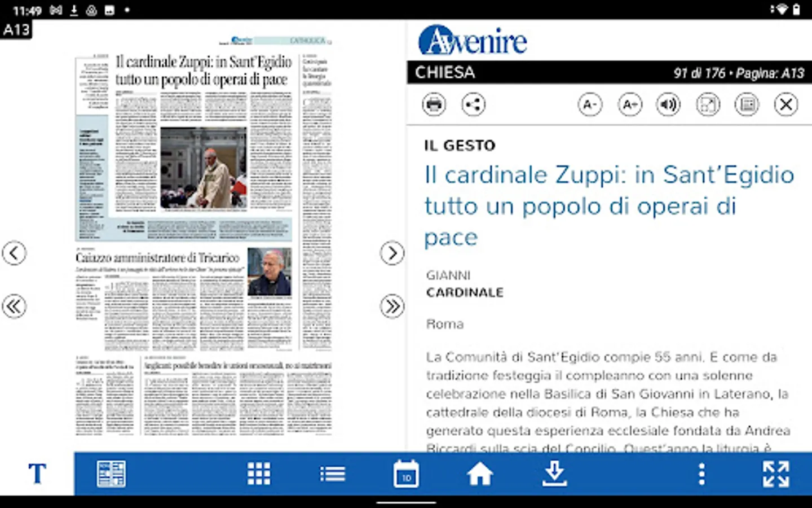This screenshot has width=812, height=508.
Task: Close the article reader panel
Action: (x=786, y=104)
